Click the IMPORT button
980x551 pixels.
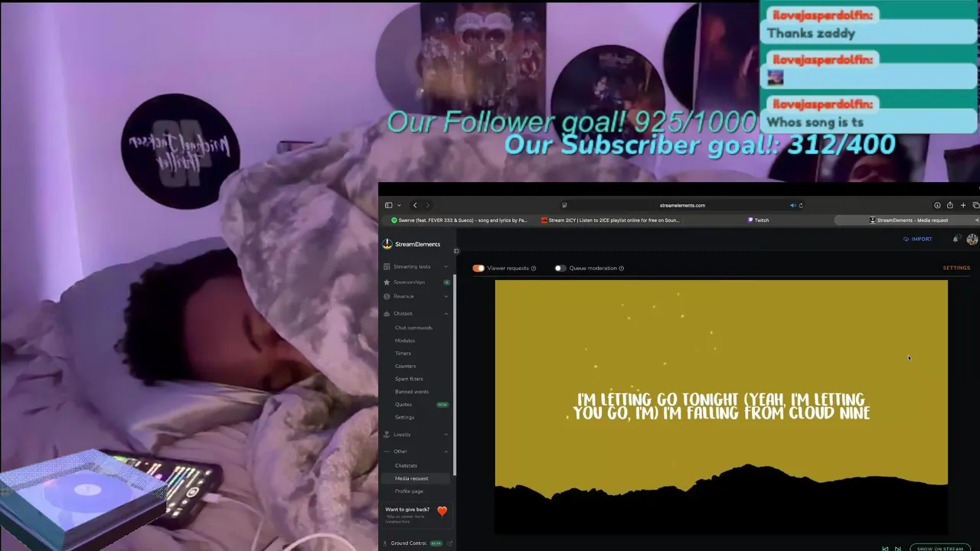[x=917, y=240]
